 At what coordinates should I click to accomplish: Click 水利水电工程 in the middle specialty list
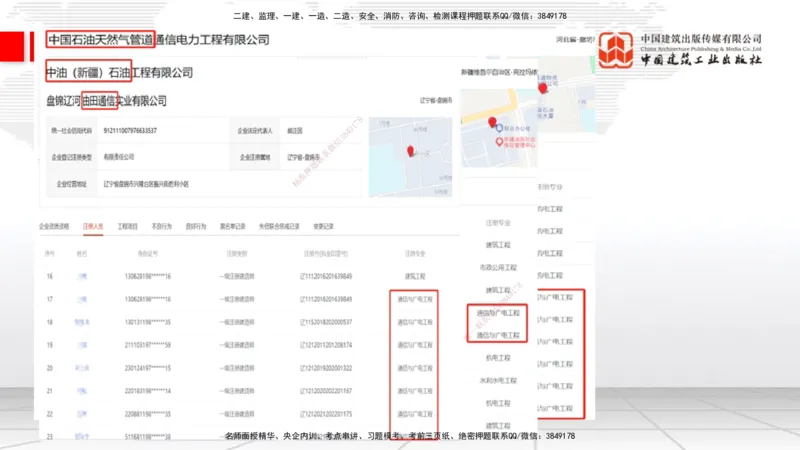tap(498, 381)
